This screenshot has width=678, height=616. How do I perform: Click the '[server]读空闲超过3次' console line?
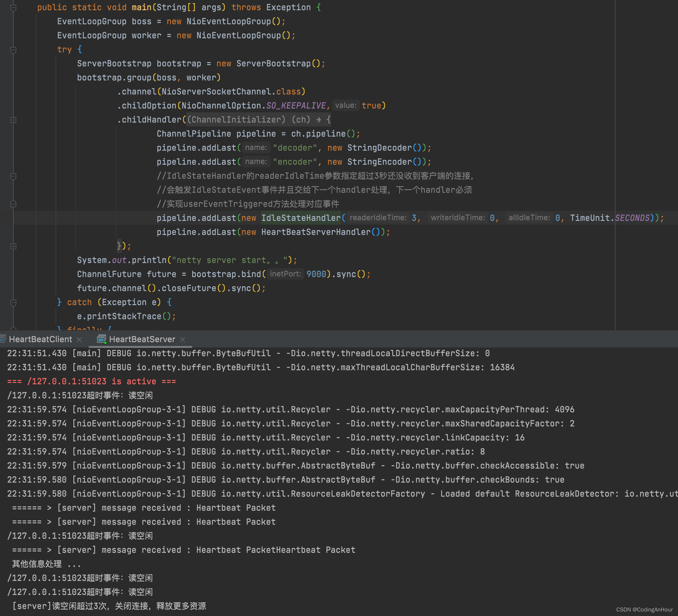coord(109,606)
